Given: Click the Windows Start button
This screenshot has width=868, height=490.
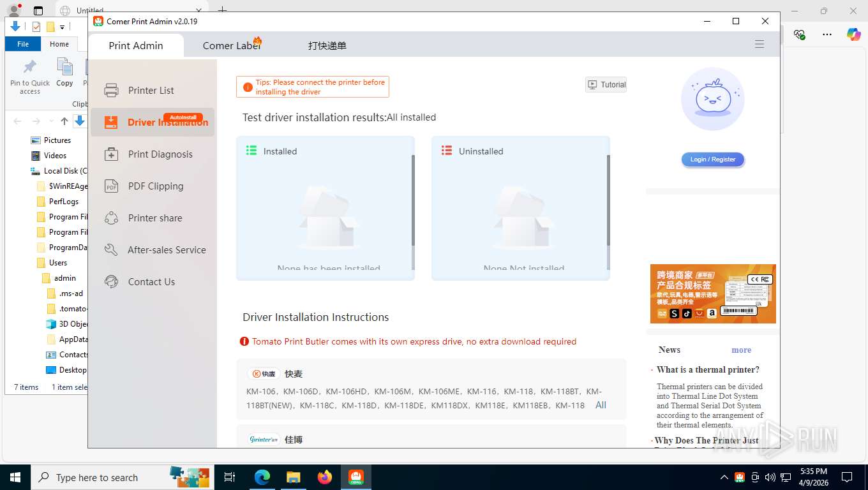Looking at the screenshot, I should tap(15, 477).
